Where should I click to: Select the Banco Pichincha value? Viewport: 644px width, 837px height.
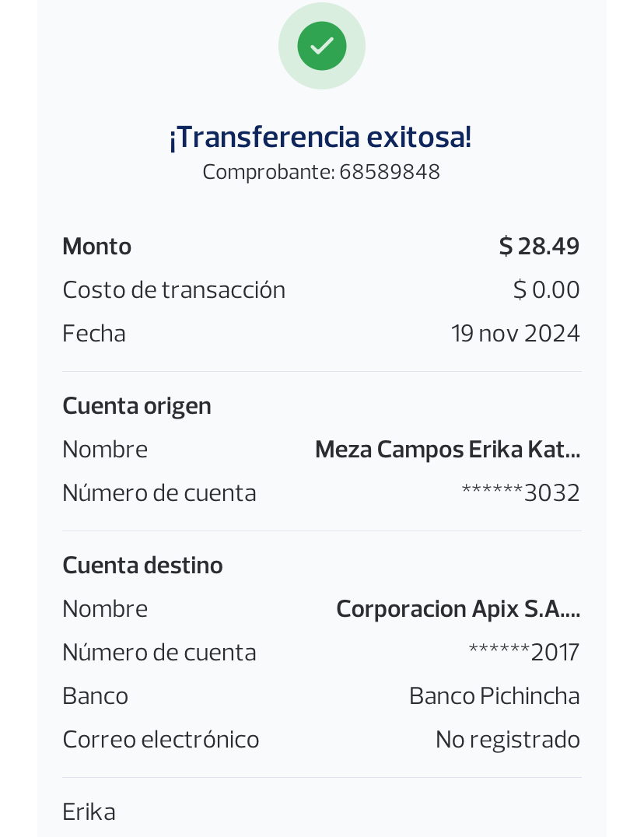click(495, 696)
